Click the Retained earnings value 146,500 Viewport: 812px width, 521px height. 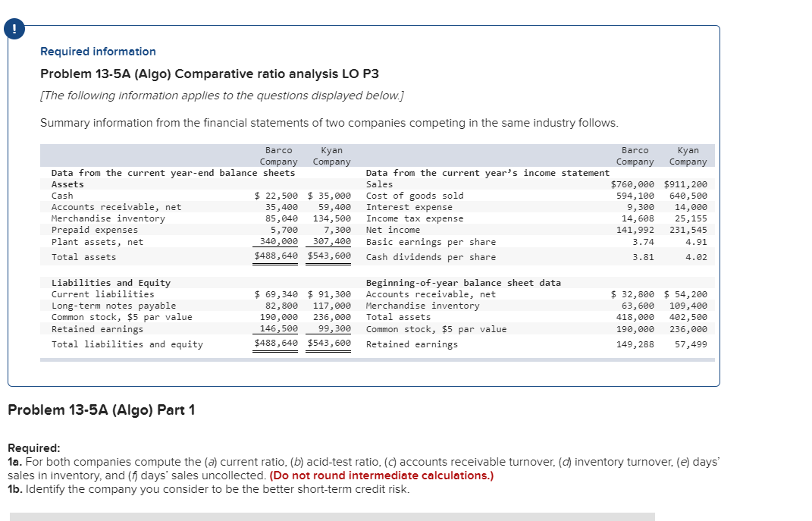click(275, 328)
